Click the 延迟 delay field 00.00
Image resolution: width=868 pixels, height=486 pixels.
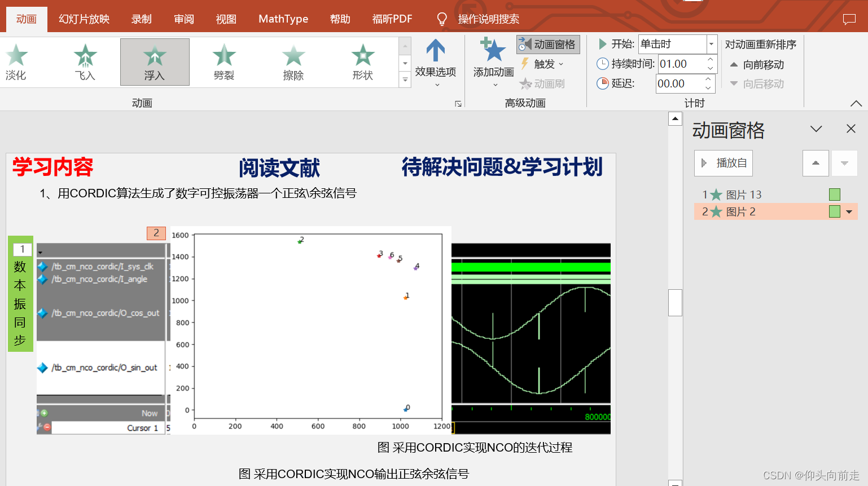[x=678, y=83]
